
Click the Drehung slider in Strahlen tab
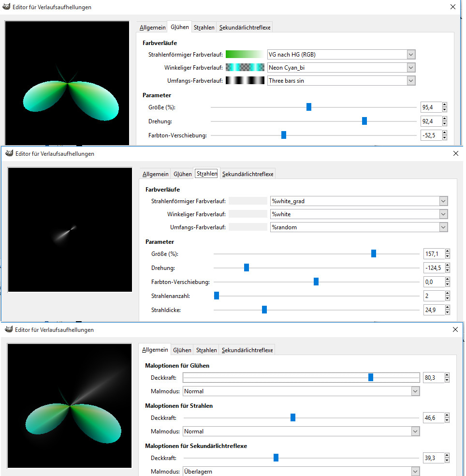[x=247, y=267]
